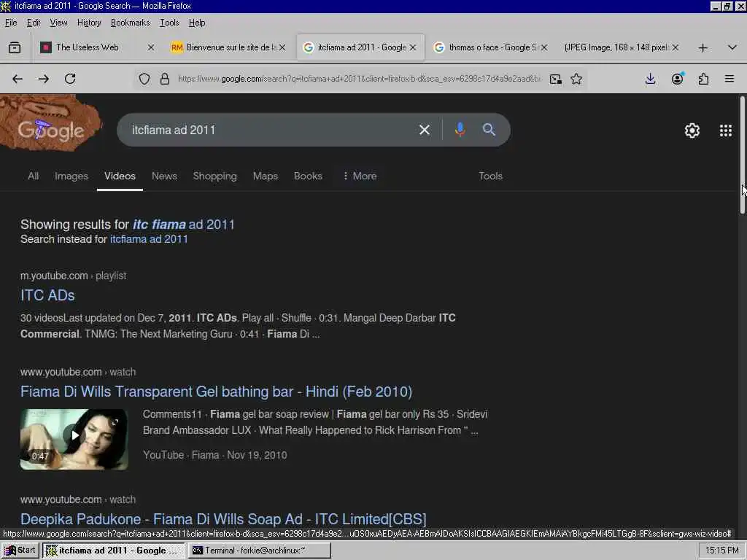The image size is (747, 560).
Task: Reload the current page
Action: 70,79
